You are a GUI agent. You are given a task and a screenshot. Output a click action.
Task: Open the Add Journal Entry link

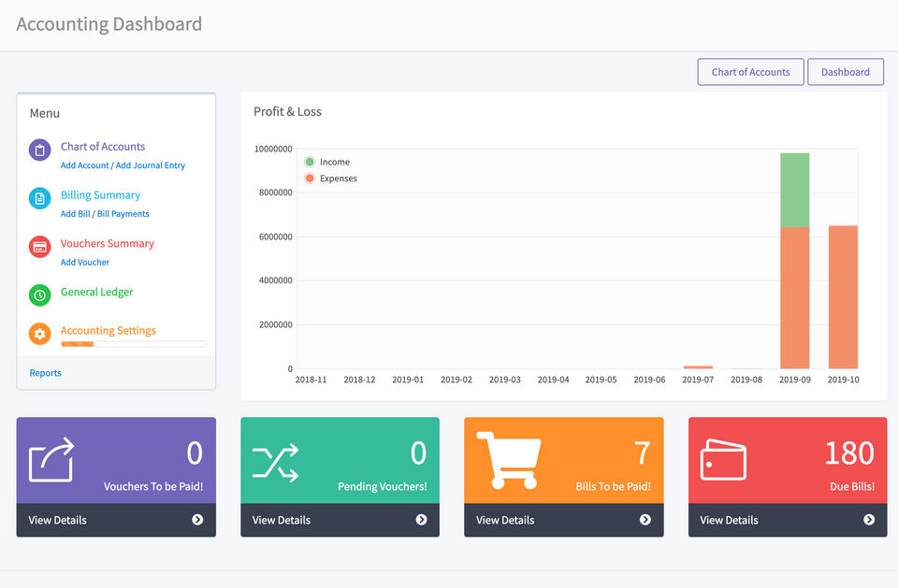(151, 165)
